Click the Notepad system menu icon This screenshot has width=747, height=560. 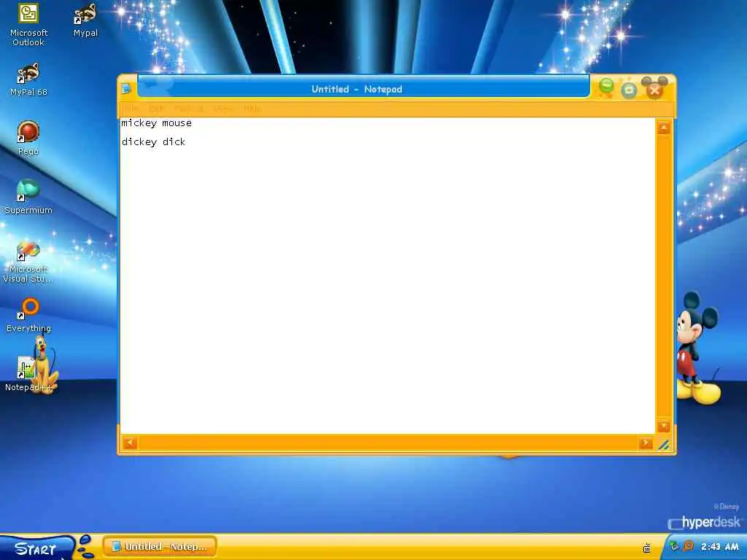click(126, 88)
